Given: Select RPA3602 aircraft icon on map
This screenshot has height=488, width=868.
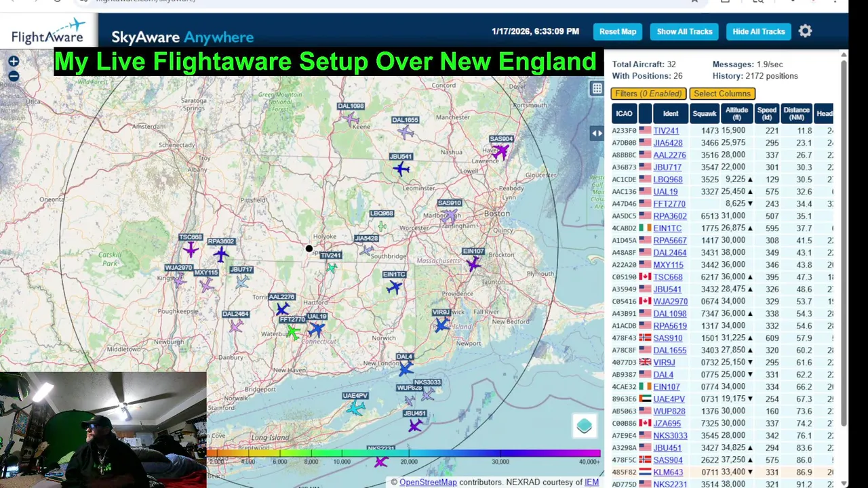Looking at the screenshot, I should pyautogui.click(x=220, y=254).
